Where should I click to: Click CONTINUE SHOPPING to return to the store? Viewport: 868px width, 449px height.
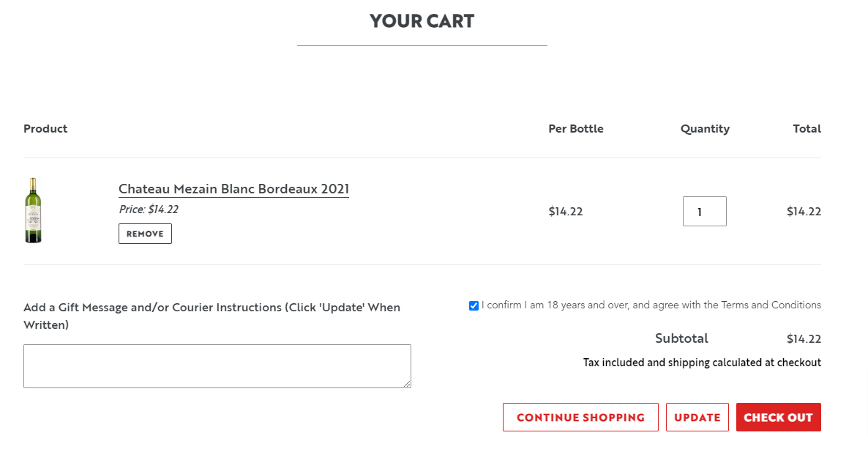(580, 417)
